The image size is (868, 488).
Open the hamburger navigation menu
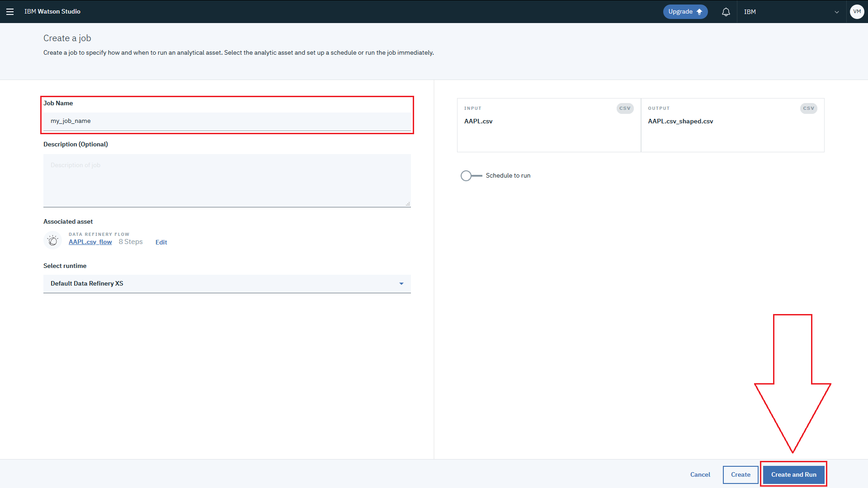click(10, 12)
